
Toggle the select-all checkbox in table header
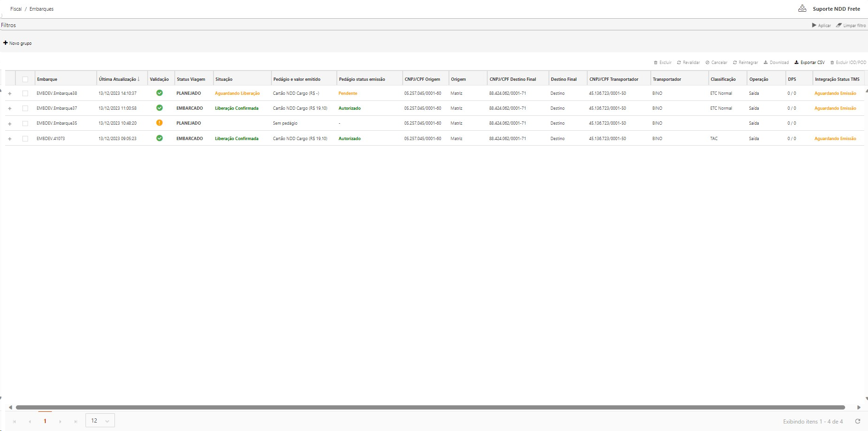click(x=25, y=79)
